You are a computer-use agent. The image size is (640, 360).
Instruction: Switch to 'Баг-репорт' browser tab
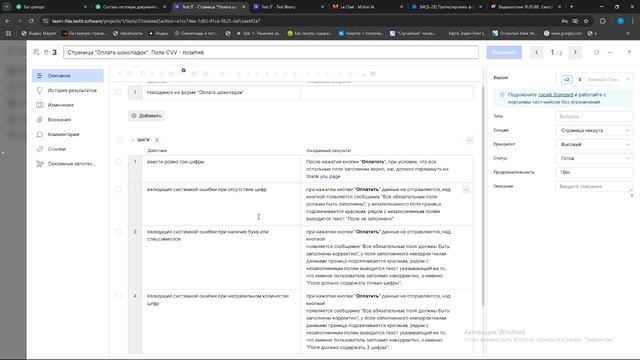tap(51, 7)
